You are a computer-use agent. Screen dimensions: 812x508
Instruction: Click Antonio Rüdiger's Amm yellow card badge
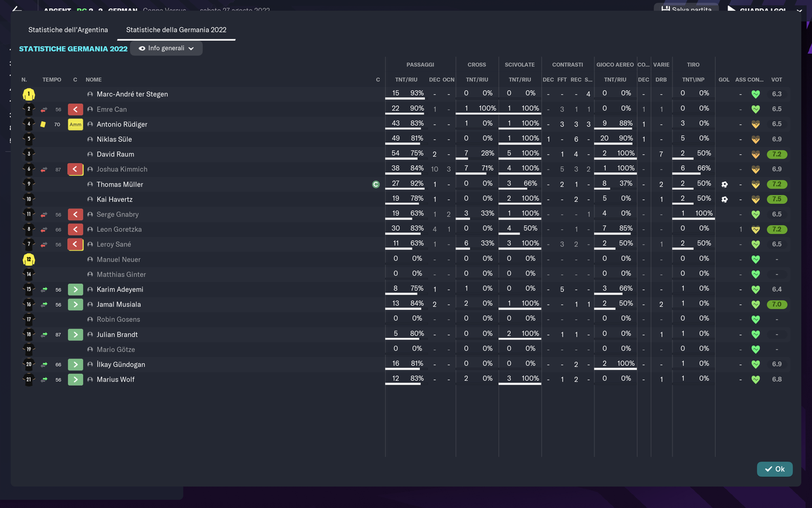click(75, 124)
